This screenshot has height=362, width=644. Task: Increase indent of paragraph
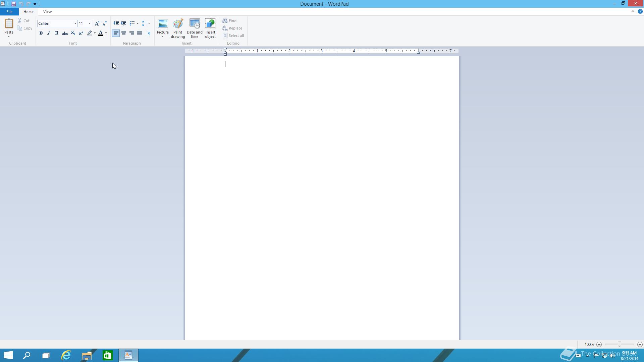coord(124,23)
